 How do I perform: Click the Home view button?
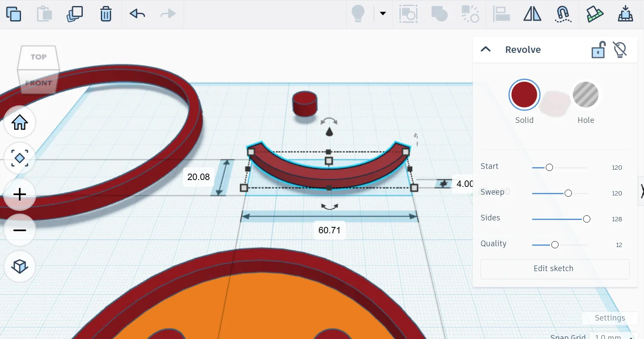pos(20,123)
